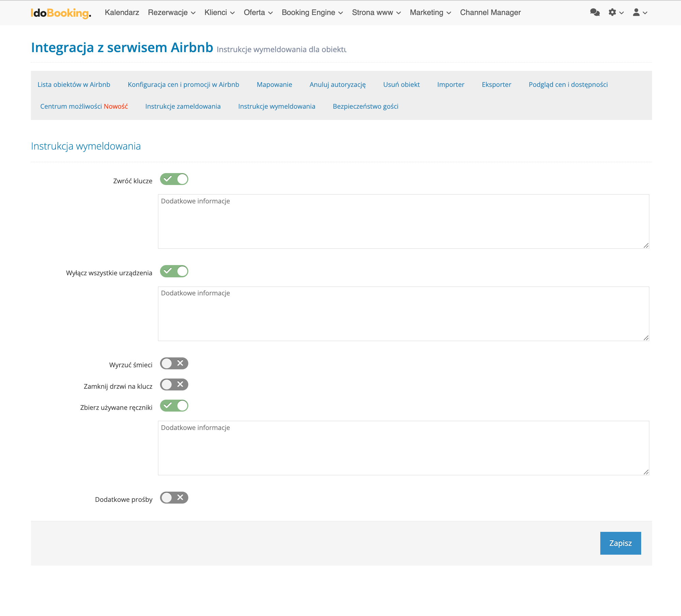The height and width of the screenshot is (616, 681).
Task: Switch to Instrukcje zameldowania tab
Action: tap(183, 106)
